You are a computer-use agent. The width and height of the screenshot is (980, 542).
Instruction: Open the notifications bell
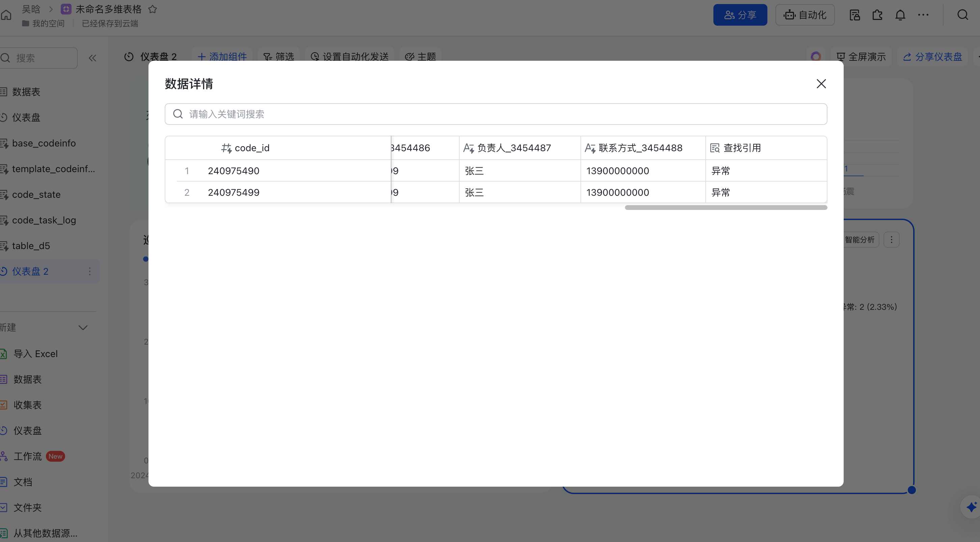(900, 15)
